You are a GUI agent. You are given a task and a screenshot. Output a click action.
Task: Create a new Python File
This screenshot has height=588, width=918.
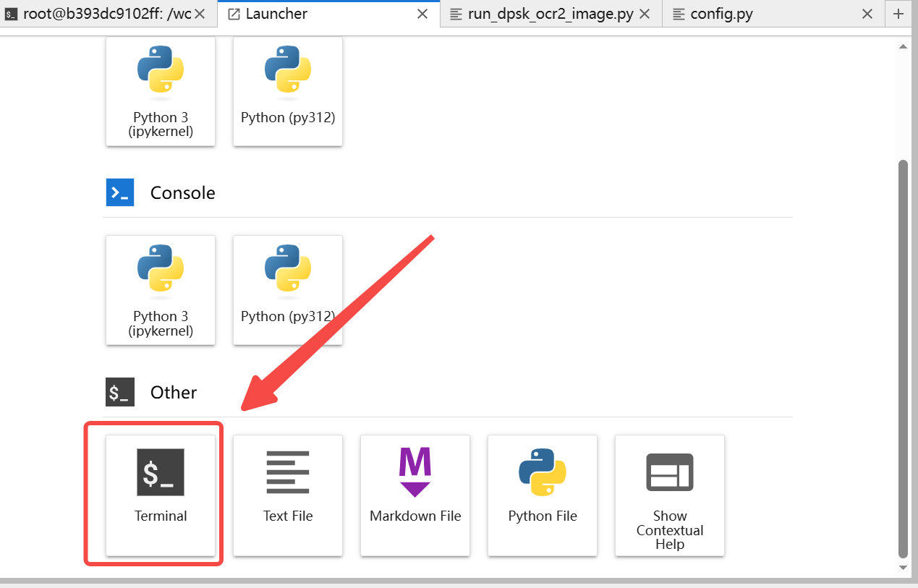(543, 495)
